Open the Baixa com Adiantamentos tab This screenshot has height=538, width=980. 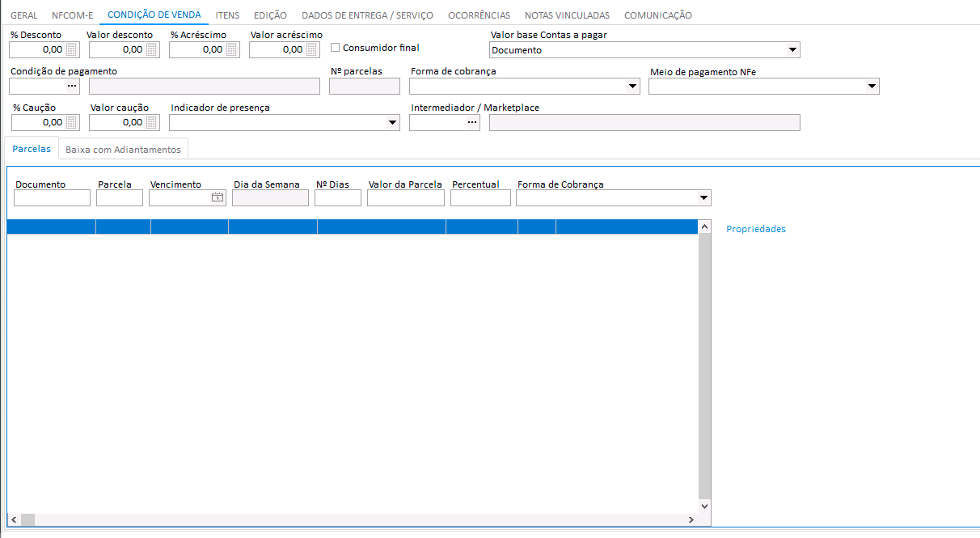click(x=123, y=150)
